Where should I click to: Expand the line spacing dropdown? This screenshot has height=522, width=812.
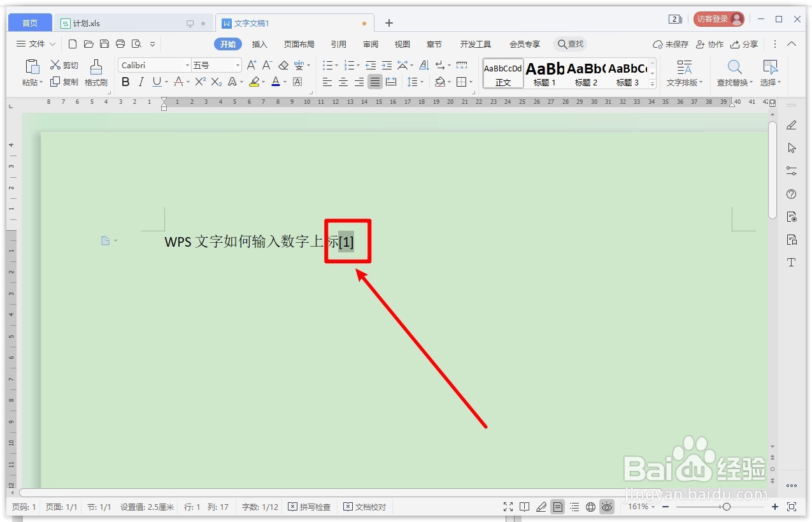point(416,82)
